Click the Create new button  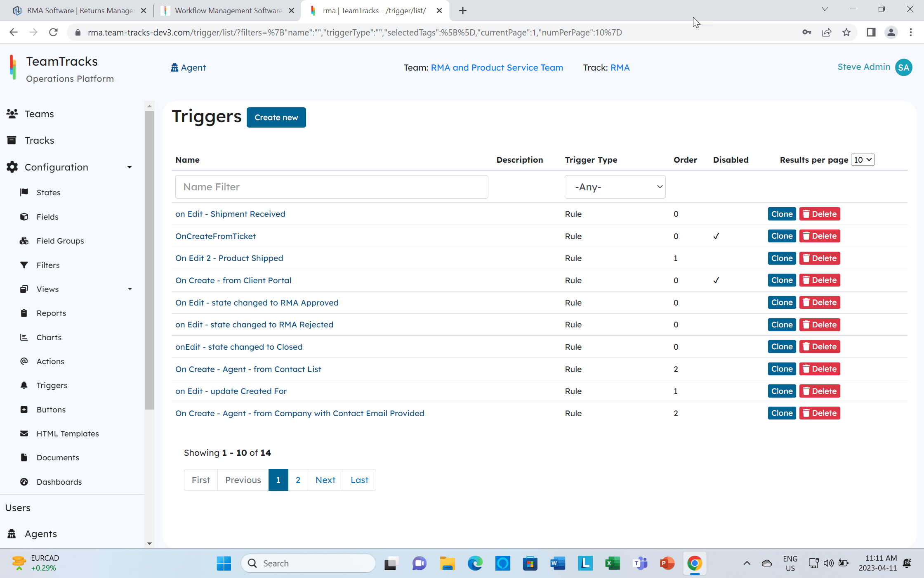[276, 118]
